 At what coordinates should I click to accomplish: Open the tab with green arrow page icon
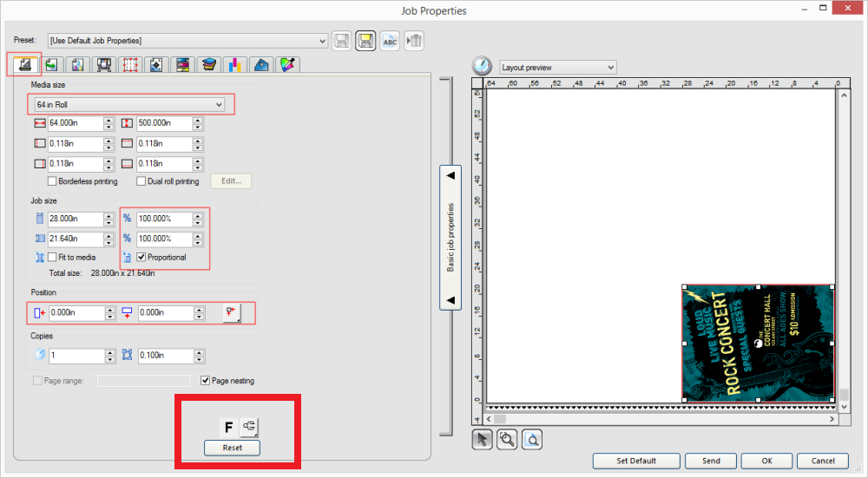pos(51,65)
